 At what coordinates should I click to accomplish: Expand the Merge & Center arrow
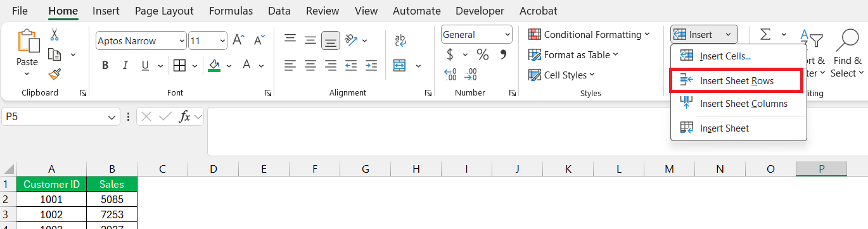tap(418, 65)
